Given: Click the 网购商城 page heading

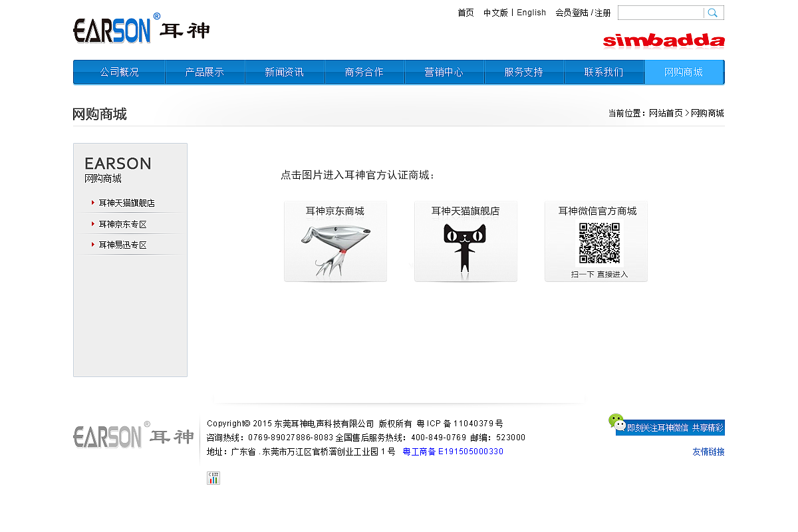Looking at the screenshot, I should 100,114.
